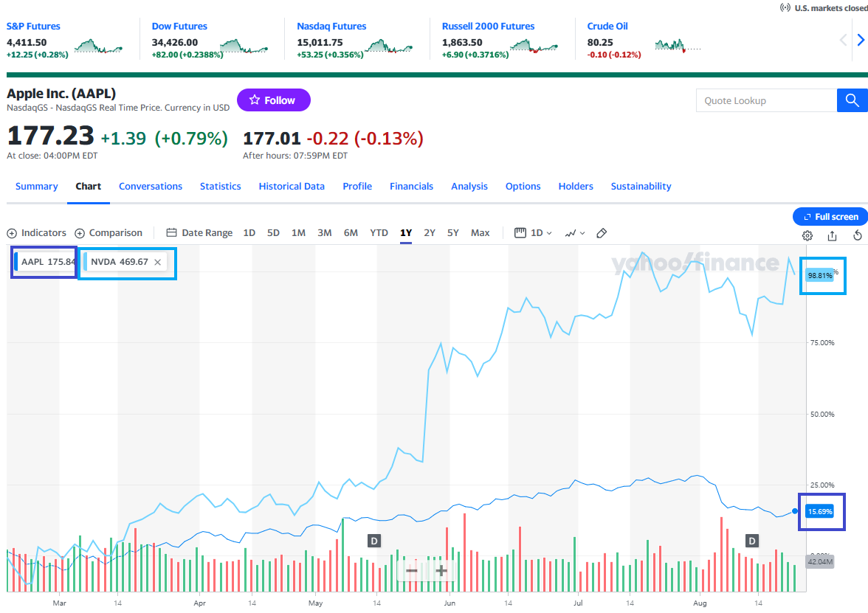Zoom in the chart with plus
The width and height of the screenshot is (868, 613).
441,570
